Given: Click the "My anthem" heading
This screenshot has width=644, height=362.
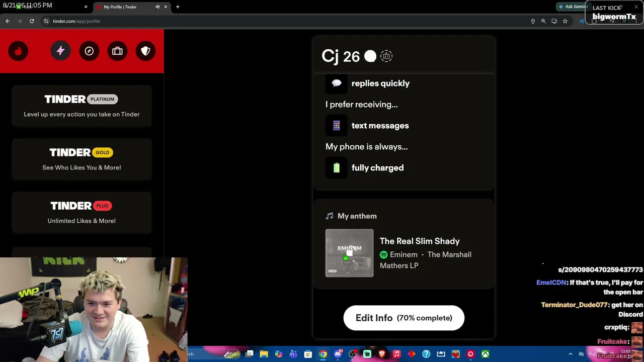Looking at the screenshot, I should [357, 216].
